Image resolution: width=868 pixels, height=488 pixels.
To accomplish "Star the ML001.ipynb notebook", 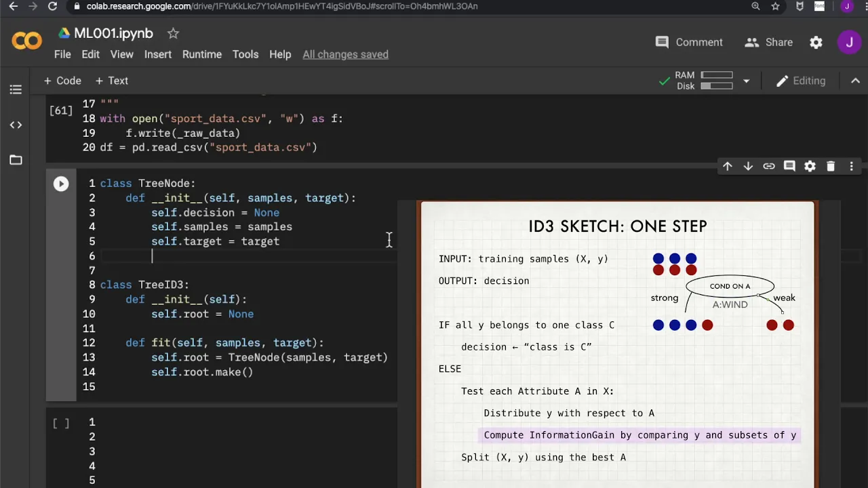I will click(173, 33).
